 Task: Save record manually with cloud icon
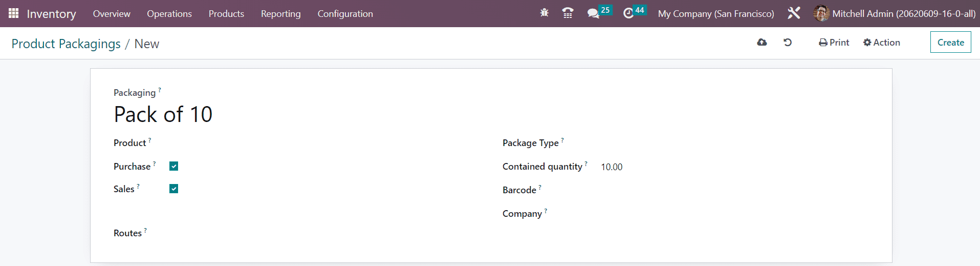point(762,43)
